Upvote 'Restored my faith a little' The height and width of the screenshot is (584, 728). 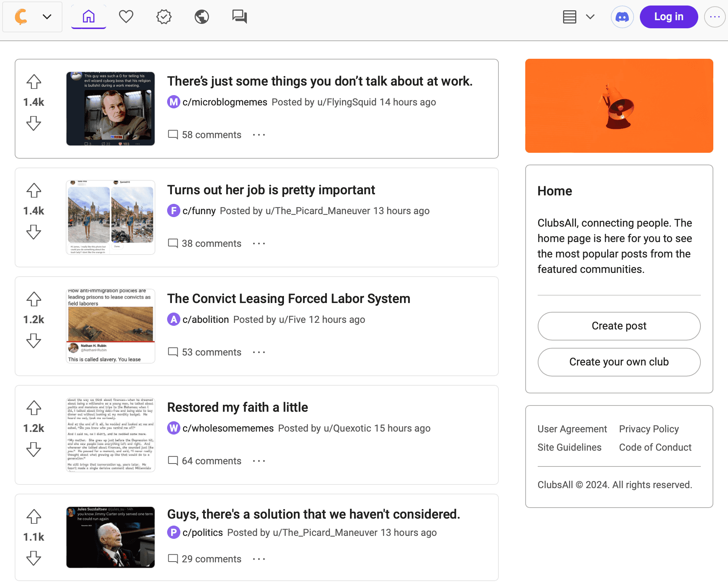(x=33, y=408)
